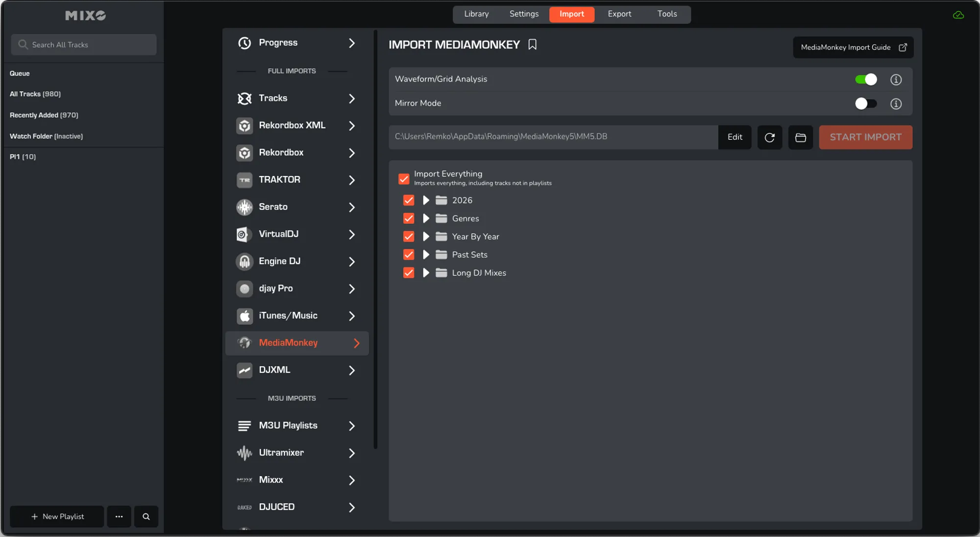
Task: Open the three-dots more options menu
Action: click(119, 516)
